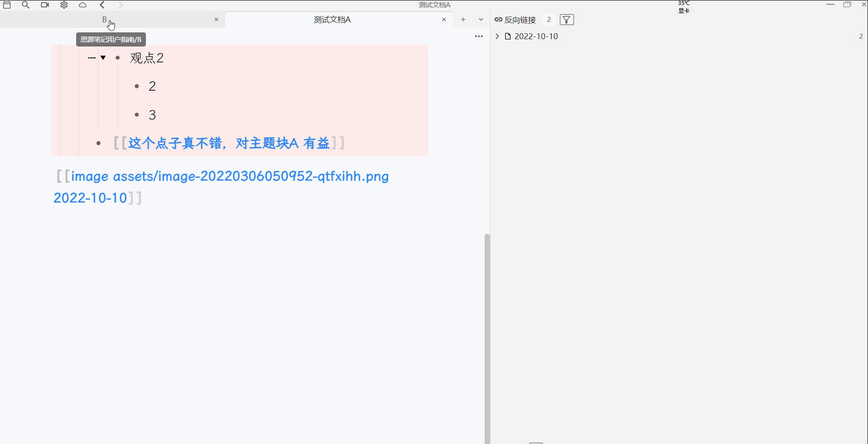Expand the 2022-10-10 backlink entry

497,36
